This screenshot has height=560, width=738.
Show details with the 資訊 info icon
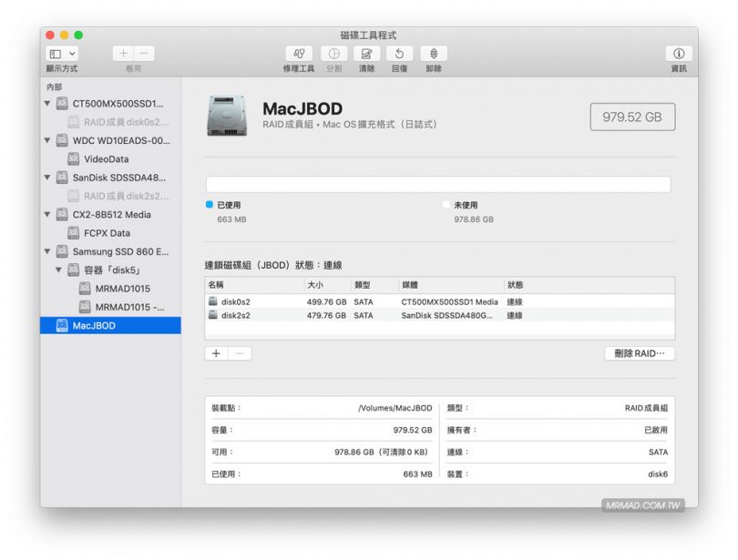679,55
